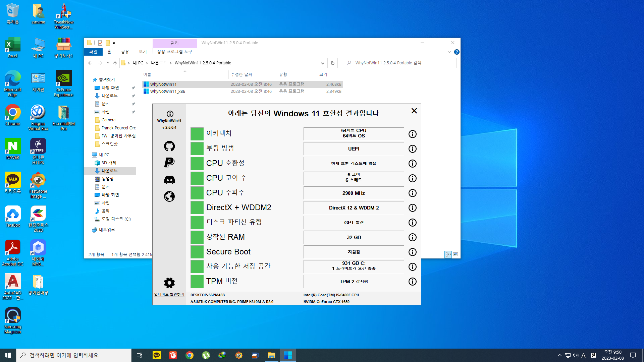Open the 보기 ribbon tab
644x362 pixels.
143,52
